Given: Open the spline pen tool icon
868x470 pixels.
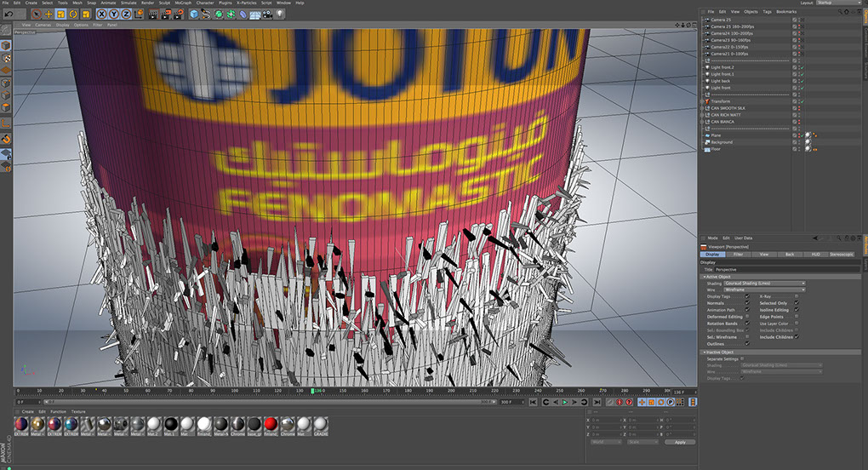Looking at the screenshot, I should tap(206, 14).
